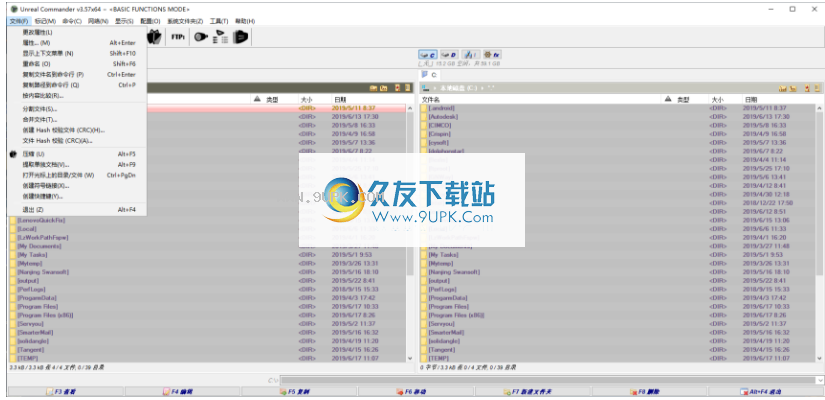Viewport: 825px width, 400px height.
Task: Click the rightmost black toolbar icon
Action: (240, 37)
